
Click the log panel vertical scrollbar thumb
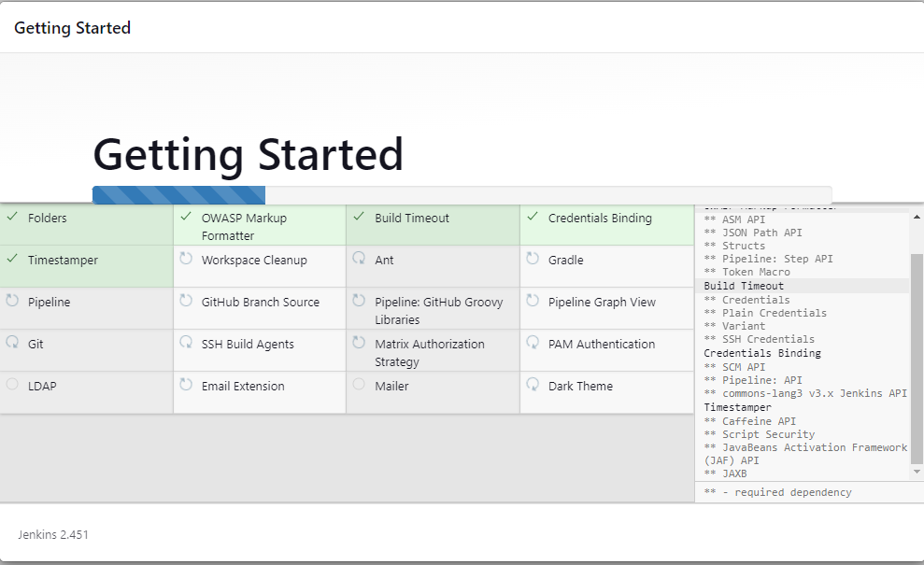tap(917, 359)
